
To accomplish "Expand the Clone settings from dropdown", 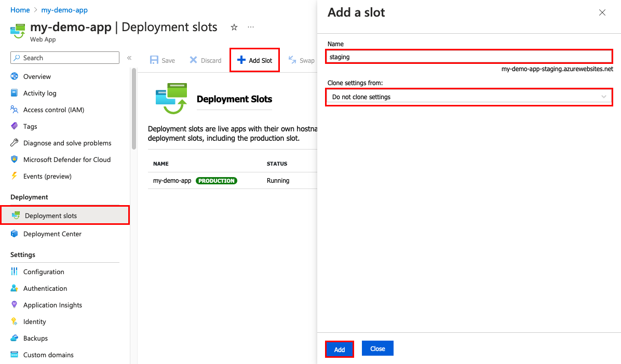I will pyautogui.click(x=469, y=97).
